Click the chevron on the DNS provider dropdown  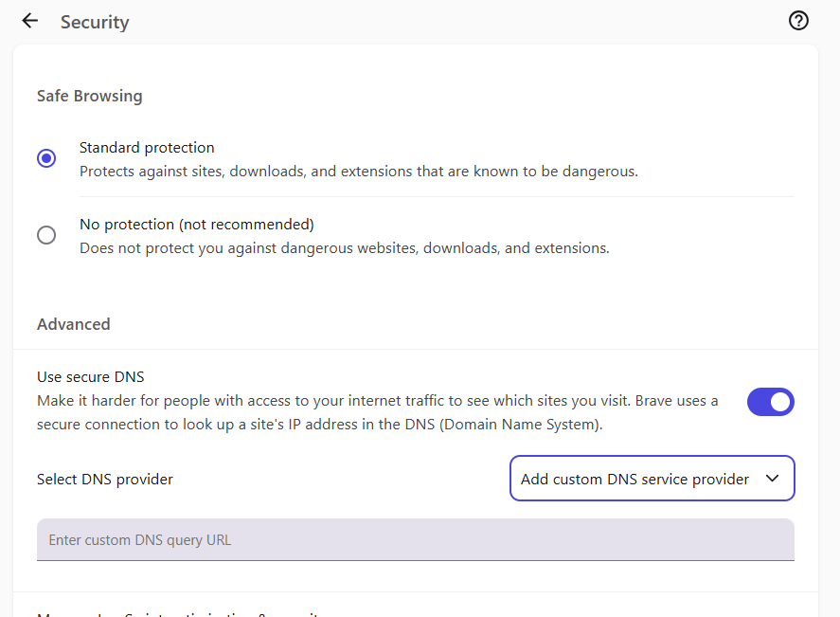(x=772, y=479)
